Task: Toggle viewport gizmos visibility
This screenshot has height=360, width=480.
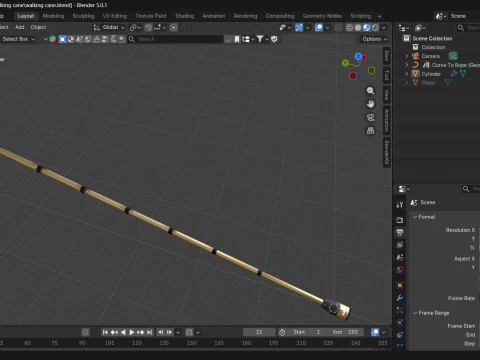Action: (299, 27)
